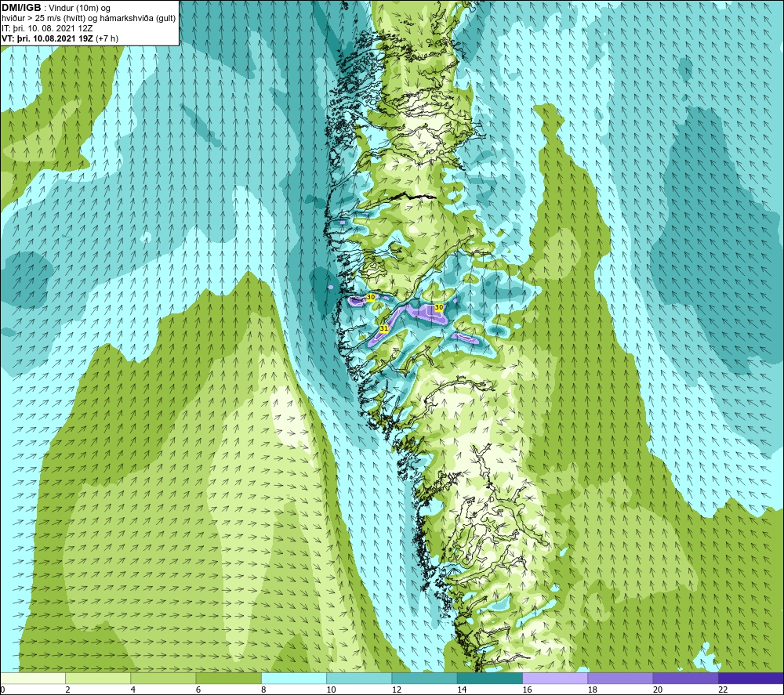Click the "DMI/IGB" title text

tap(21, 8)
